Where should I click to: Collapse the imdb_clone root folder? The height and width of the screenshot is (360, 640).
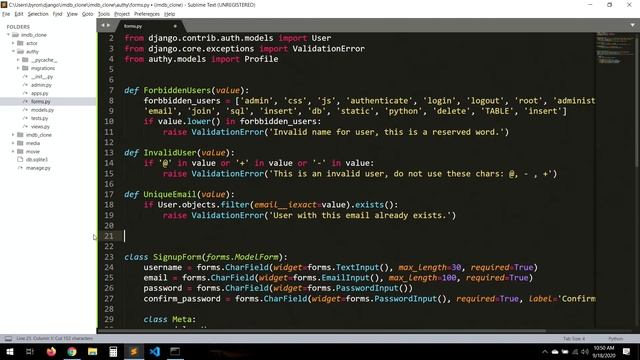8,35
